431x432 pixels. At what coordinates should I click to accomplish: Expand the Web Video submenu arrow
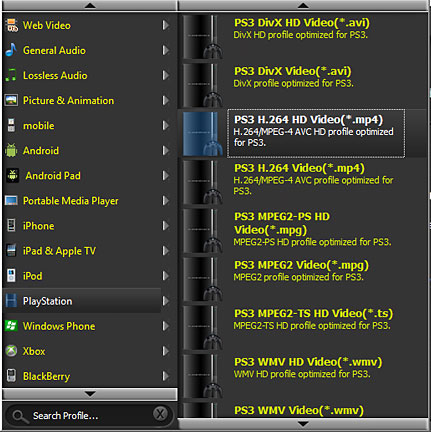(x=165, y=25)
